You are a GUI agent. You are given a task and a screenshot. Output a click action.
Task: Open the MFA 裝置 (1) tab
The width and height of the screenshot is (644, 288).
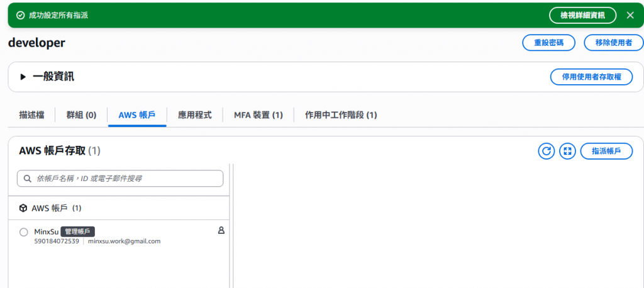(258, 115)
